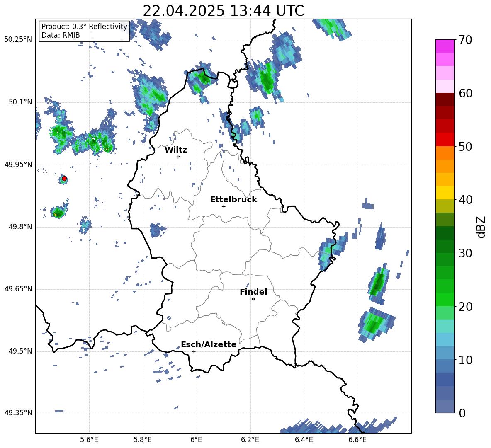Viewport: 491px width, 448px height.
Task: Pick the magenta top colorbar segment
Action: pyautogui.click(x=445, y=46)
